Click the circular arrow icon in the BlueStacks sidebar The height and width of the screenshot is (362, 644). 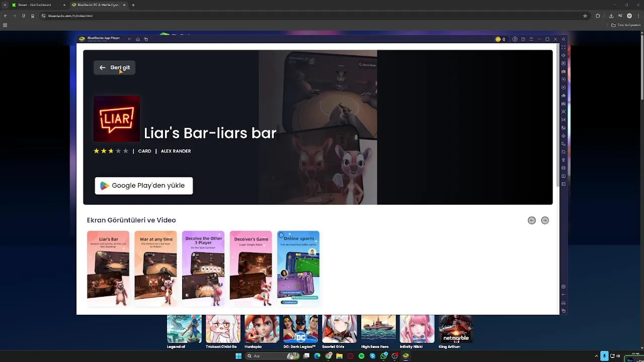coord(563,79)
